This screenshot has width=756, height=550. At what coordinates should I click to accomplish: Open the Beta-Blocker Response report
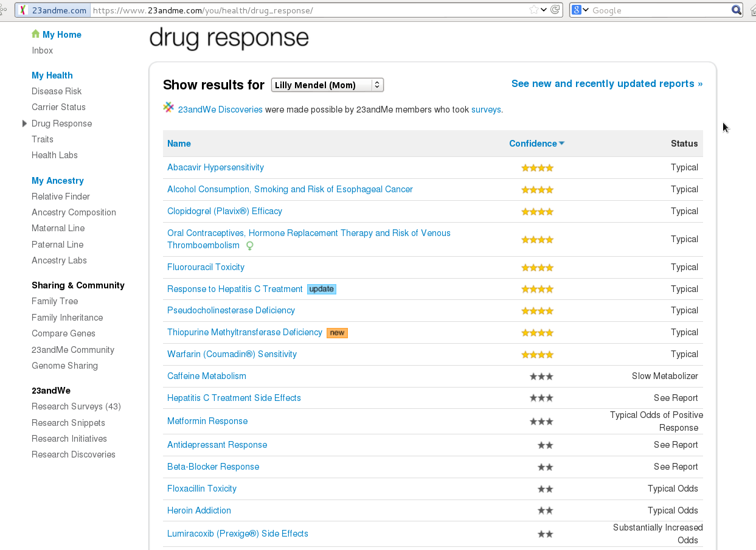click(x=213, y=467)
